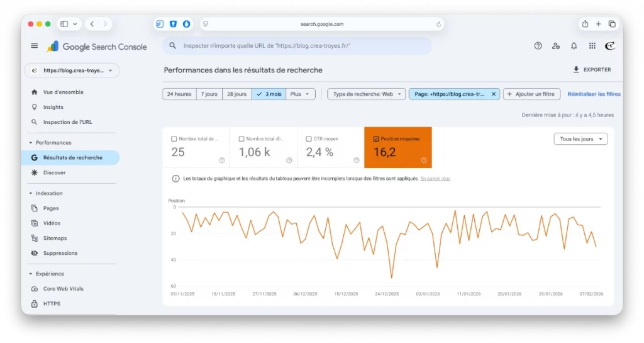Remove the Page filter chip
Image resolution: width=644 pixels, height=343 pixels.
click(494, 94)
